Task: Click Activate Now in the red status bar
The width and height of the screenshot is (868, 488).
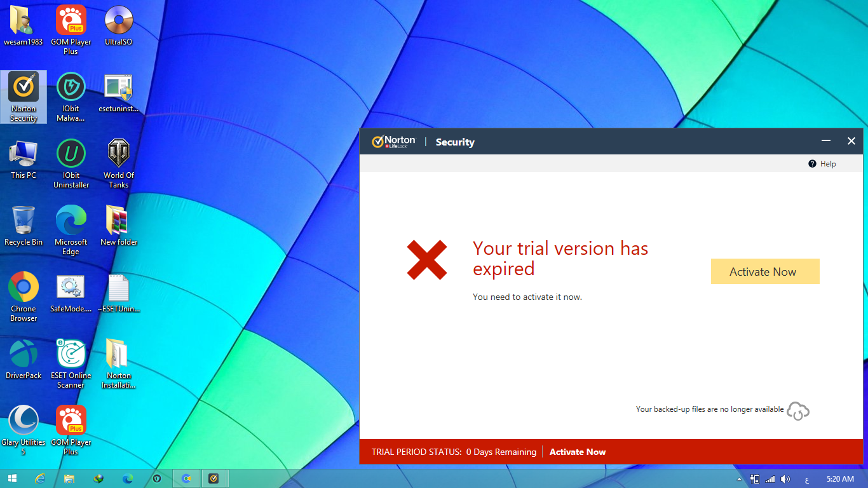Action: click(578, 452)
